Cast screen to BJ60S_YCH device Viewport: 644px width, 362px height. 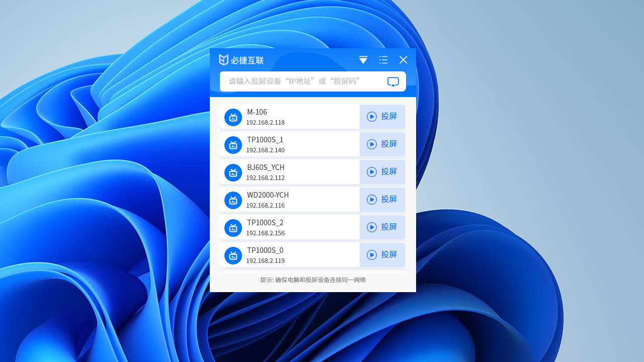coord(382,172)
